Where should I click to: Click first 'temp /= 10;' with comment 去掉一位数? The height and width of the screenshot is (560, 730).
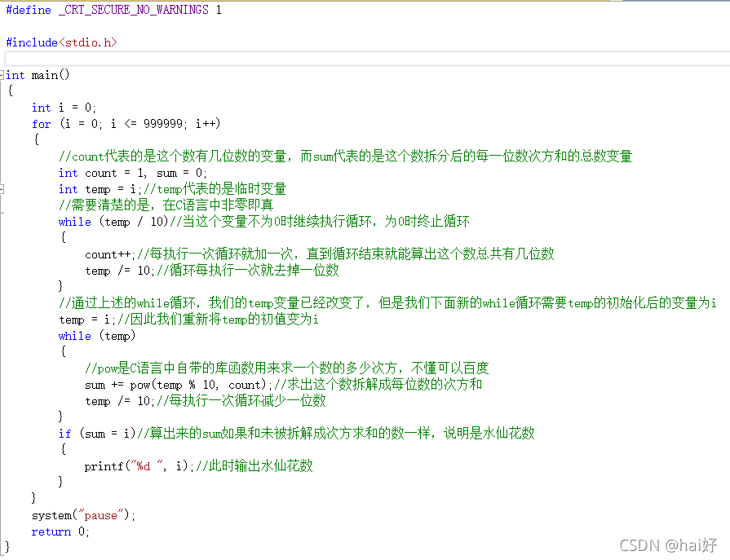(x=212, y=271)
